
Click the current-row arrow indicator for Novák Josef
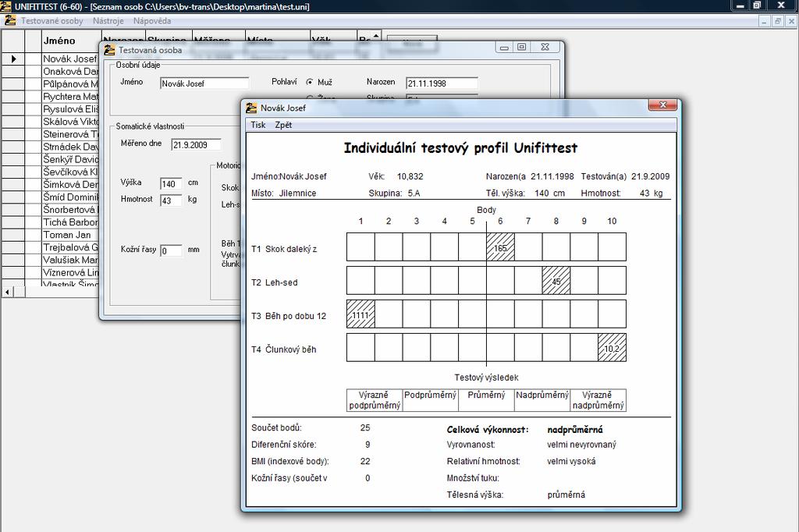[13, 59]
